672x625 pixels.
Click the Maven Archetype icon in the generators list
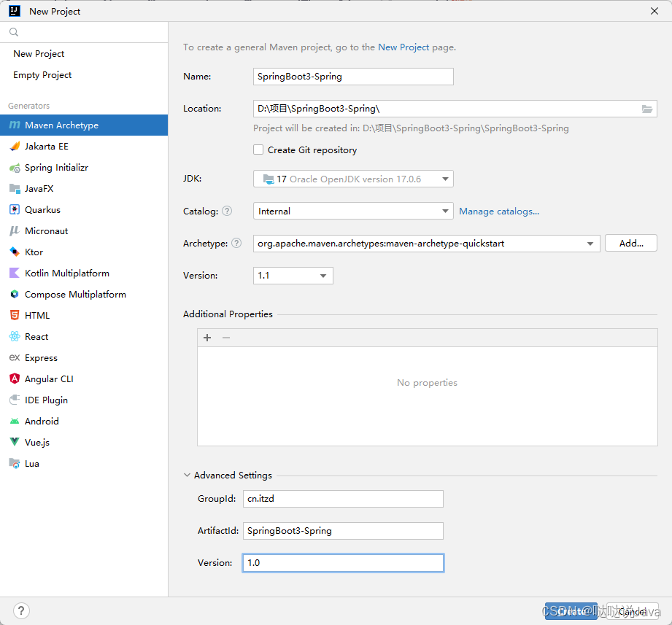point(15,125)
